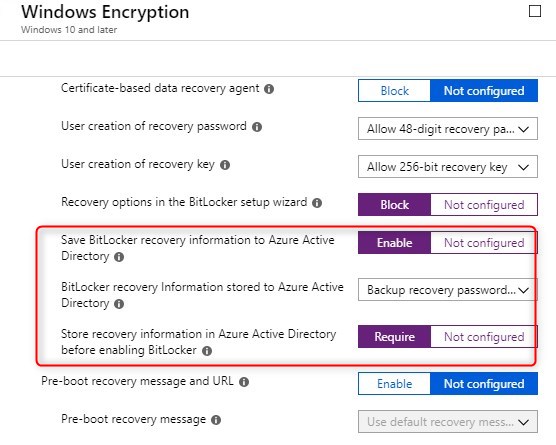Expand the Allow 256-bit recovery key dropdown
The image size is (556, 445).
(448, 167)
